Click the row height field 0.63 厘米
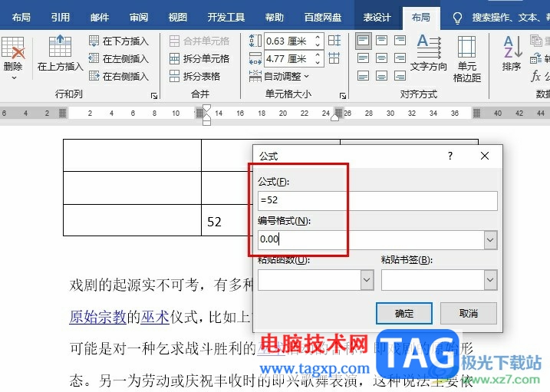The width and height of the screenshot is (550, 392). point(289,41)
